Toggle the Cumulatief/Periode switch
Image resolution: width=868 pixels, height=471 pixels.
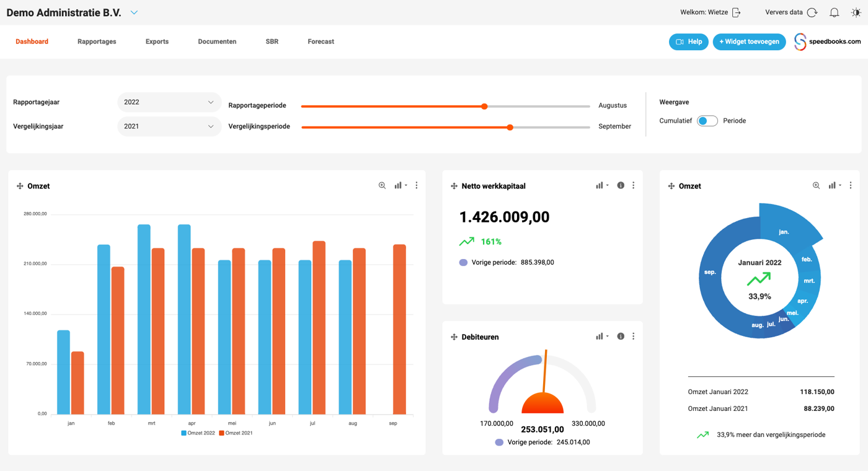[707, 121]
